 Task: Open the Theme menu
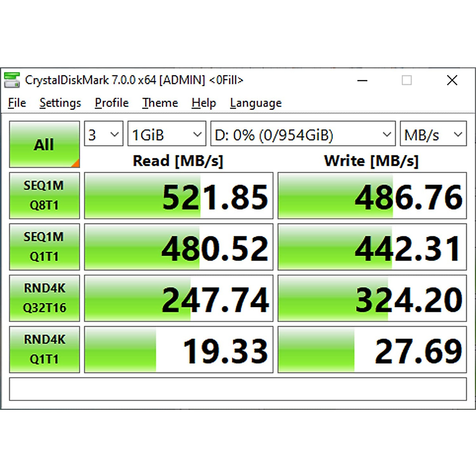tap(160, 103)
